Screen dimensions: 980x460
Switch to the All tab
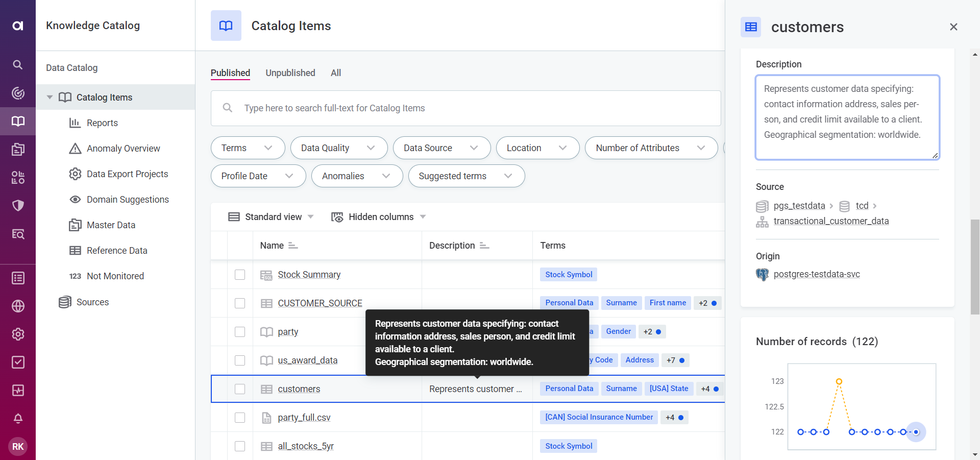tap(335, 73)
